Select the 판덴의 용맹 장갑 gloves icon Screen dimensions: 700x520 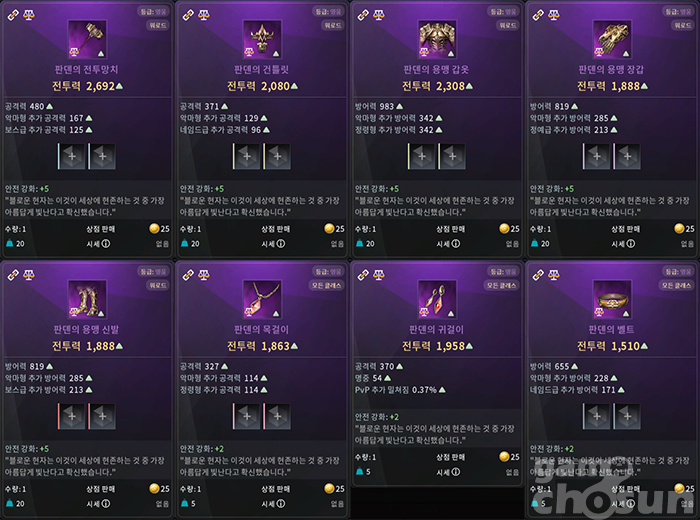612,39
